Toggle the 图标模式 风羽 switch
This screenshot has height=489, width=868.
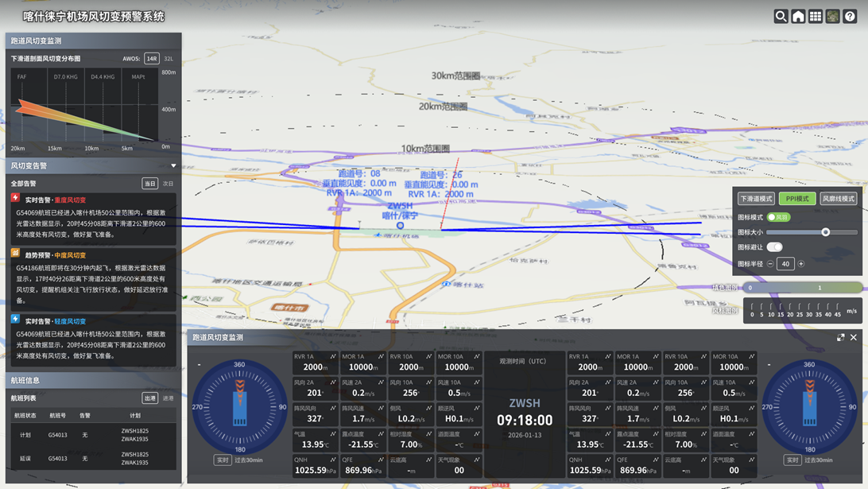[x=777, y=217]
